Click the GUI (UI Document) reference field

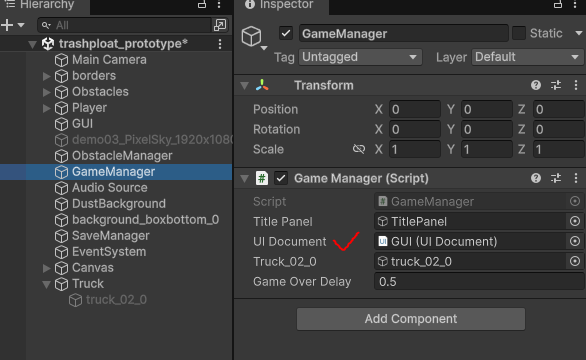pos(470,241)
